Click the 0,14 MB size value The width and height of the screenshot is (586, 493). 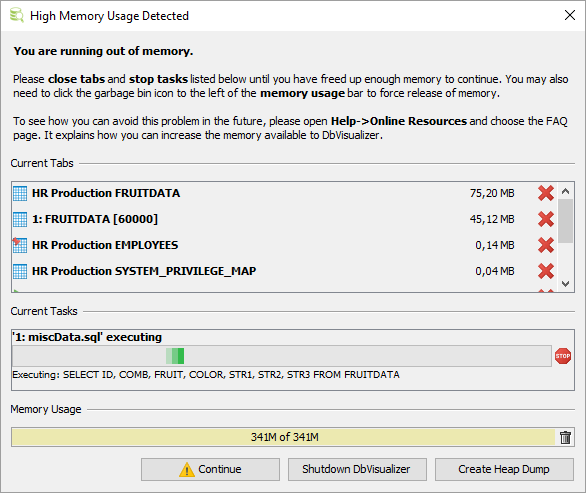(x=494, y=245)
